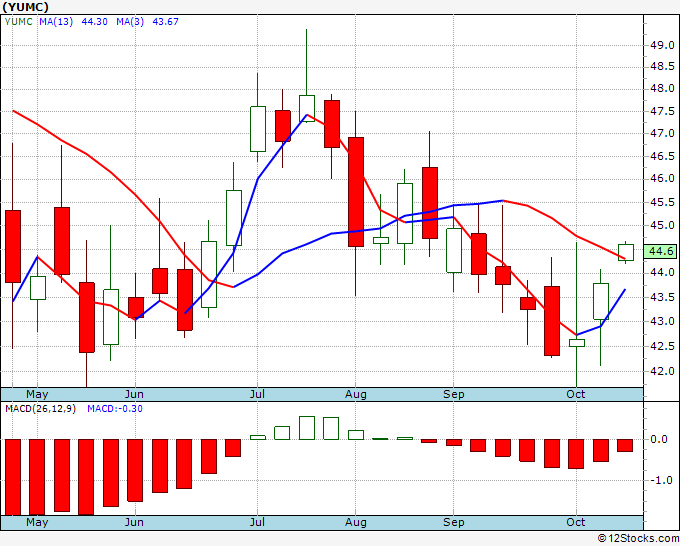This screenshot has width=680, height=546.
Task: Select Aug on the MACD panel date axis
Action: click(x=356, y=522)
